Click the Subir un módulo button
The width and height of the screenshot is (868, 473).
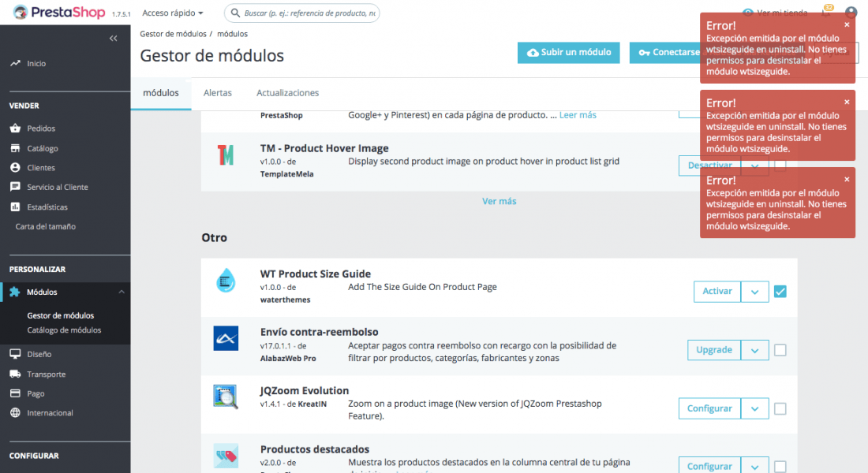[568, 53]
